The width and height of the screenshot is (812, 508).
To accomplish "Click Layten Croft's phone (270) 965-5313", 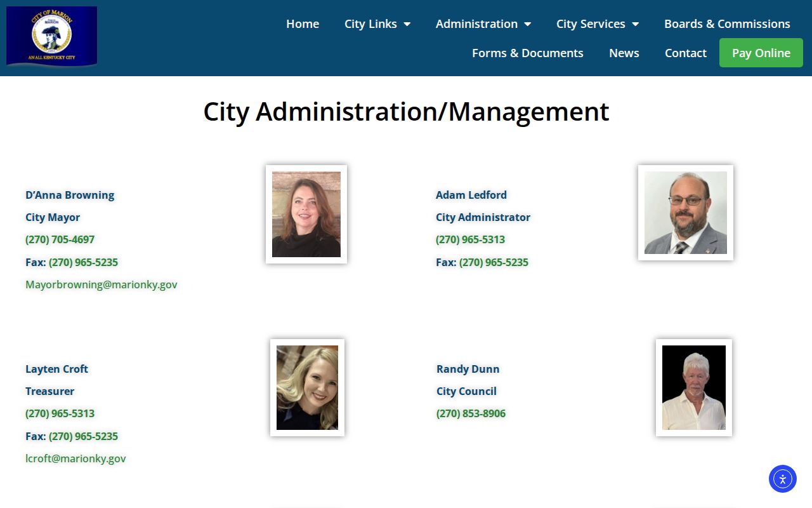I will coord(60,413).
